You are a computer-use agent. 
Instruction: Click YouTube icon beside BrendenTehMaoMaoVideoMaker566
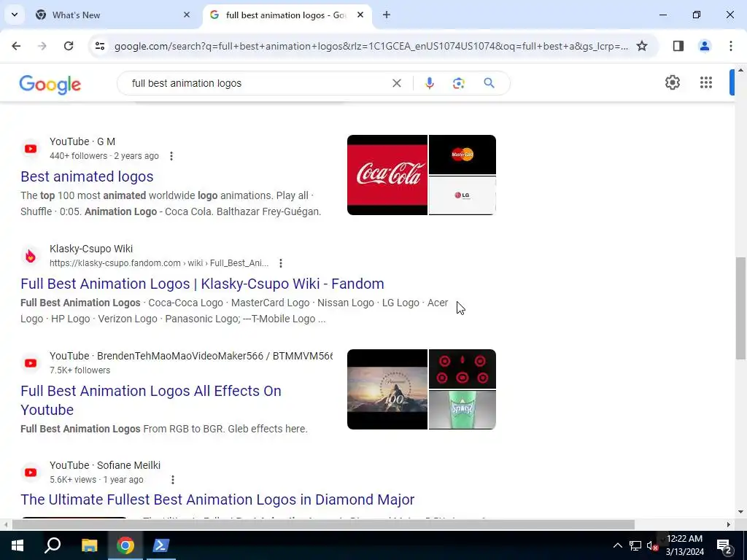(31, 363)
